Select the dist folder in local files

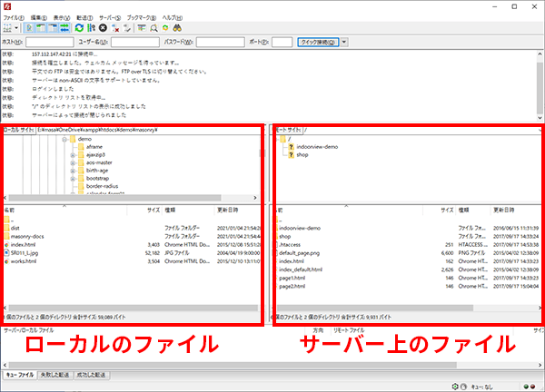tap(15, 228)
